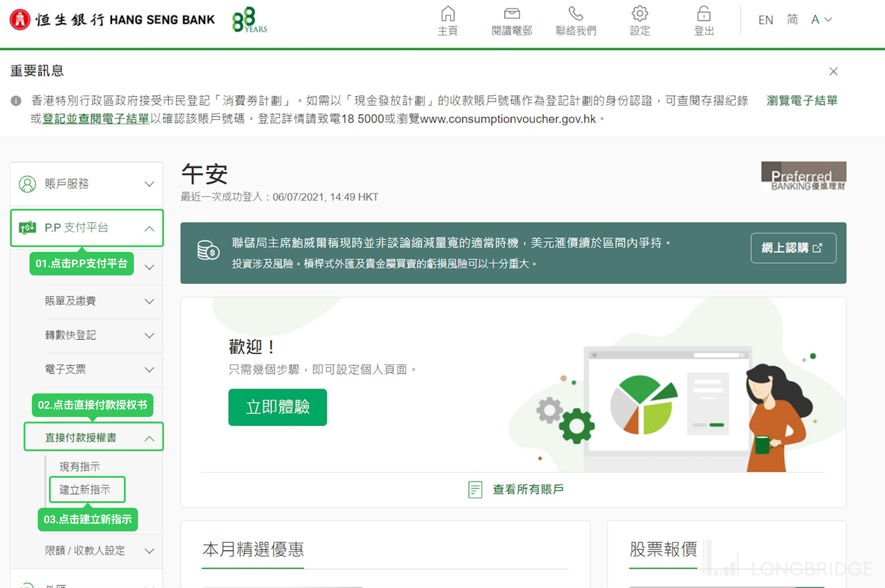This screenshot has width=885, height=588.
Task: Click the Hang Seng Bank logo
Action: click(112, 19)
